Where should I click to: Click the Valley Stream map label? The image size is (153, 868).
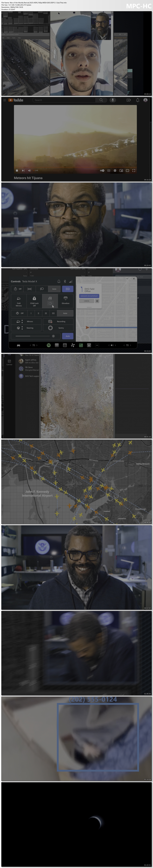[x=143, y=464]
